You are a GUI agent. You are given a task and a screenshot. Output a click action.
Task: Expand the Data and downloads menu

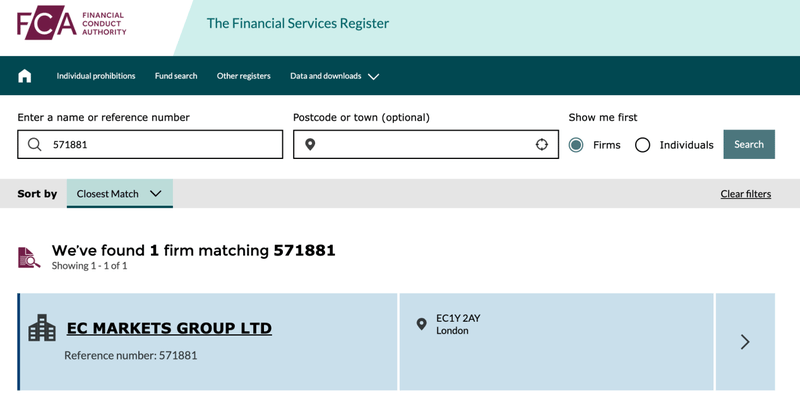(x=335, y=76)
